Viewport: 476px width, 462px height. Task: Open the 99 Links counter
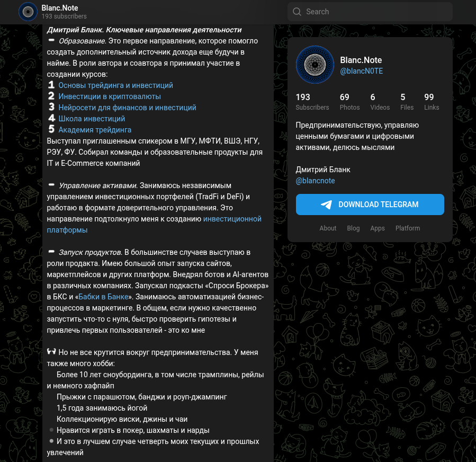[x=432, y=102]
